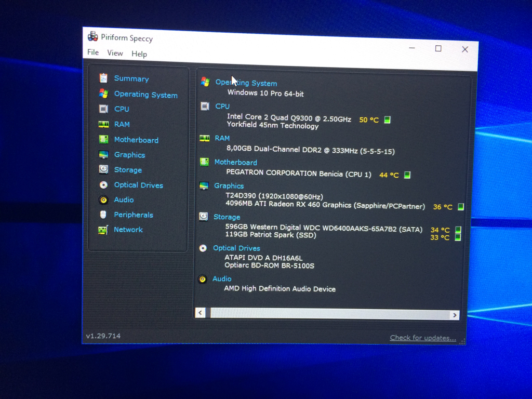
Task: Click the green indicator beside graphics 36 °C
Action: (461, 207)
